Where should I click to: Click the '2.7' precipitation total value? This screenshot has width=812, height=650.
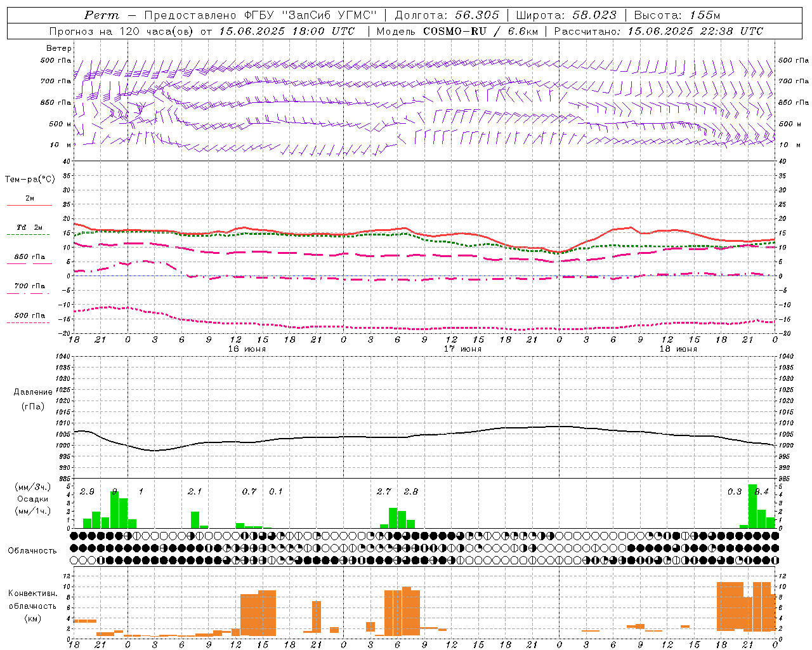tap(384, 492)
